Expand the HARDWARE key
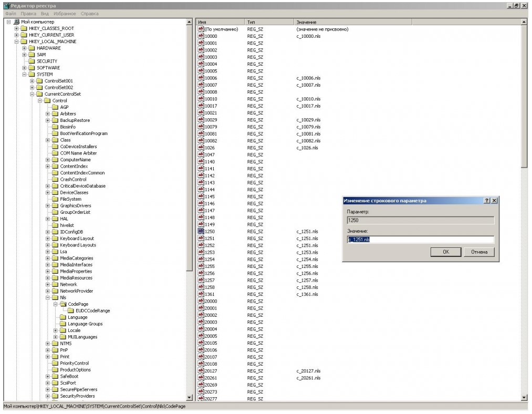This screenshot has height=414, width=532. pos(24,48)
